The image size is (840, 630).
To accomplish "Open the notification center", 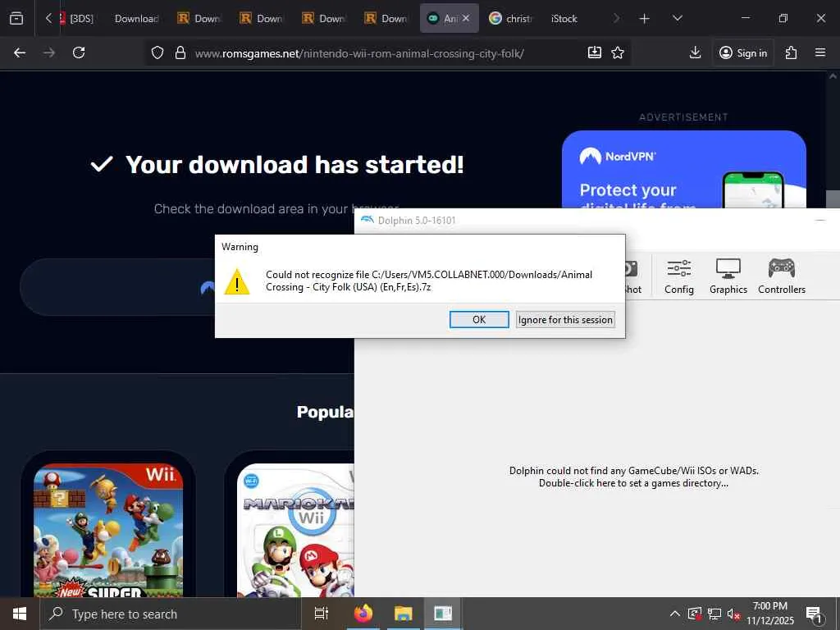I will [814, 614].
